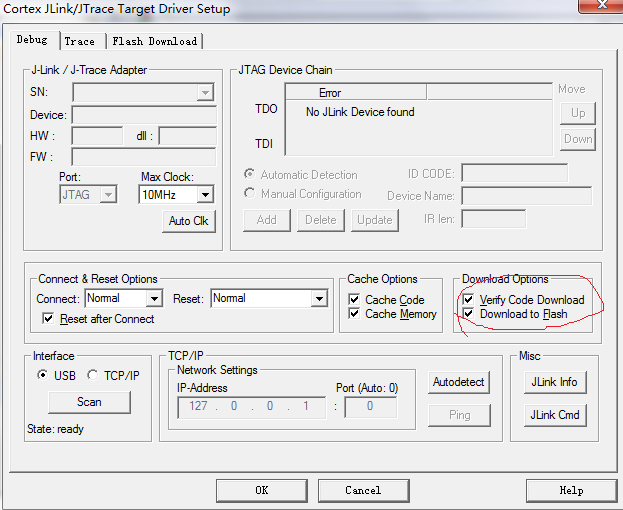Screen dimensions: 623x510
Task: Open Help for the dialog
Action: [571, 491]
